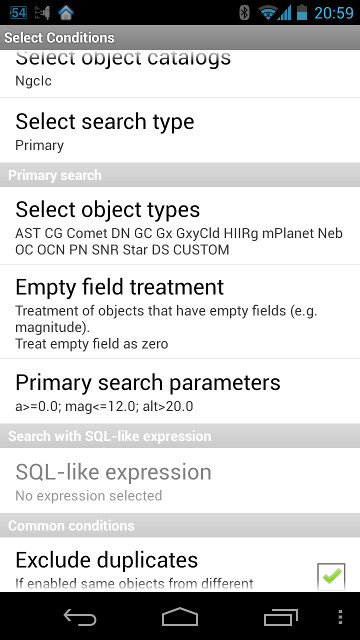Open the three-dot overflow menu
360x640 pixels.
[340, 617]
